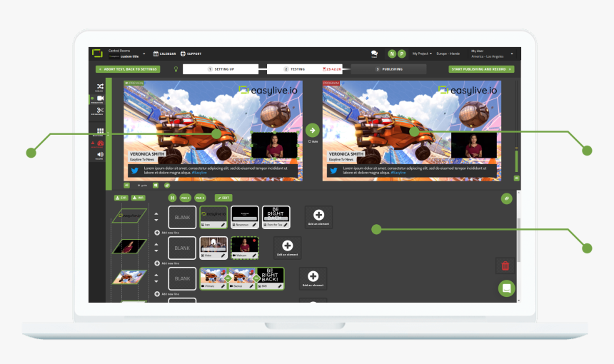
Task: Click Abort Test, Back to Settings button
Action: tap(128, 69)
